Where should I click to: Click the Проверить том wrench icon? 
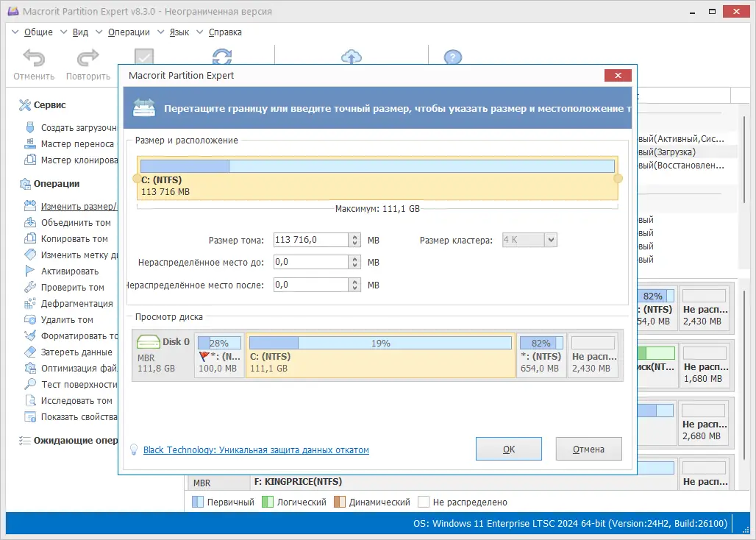tap(30, 288)
